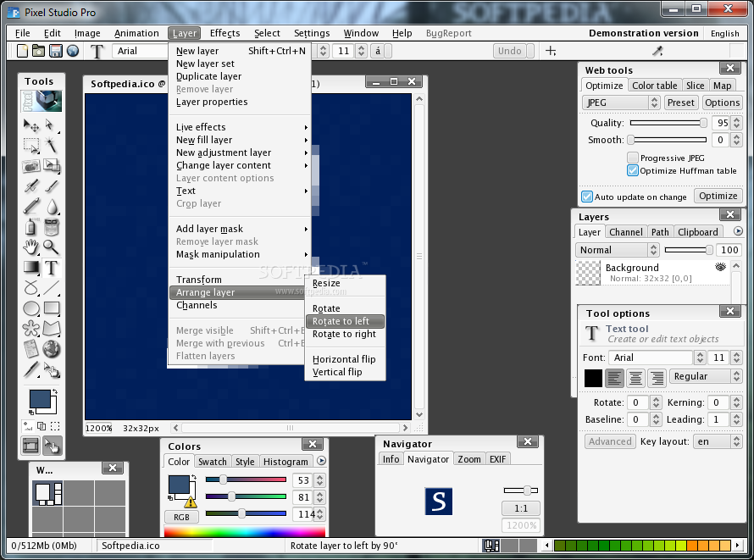
Task: Click the RGB color mode button
Action: [x=181, y=518]
